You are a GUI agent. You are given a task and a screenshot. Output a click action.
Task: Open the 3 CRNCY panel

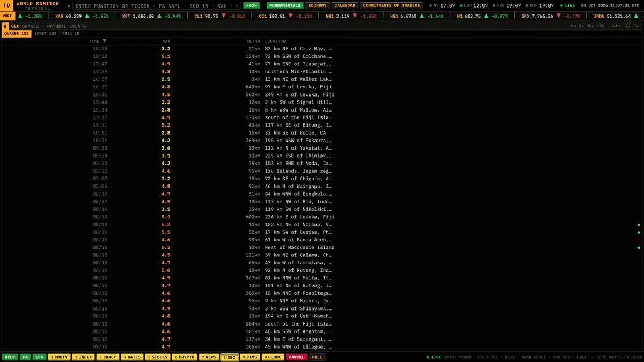pos(107,357)
